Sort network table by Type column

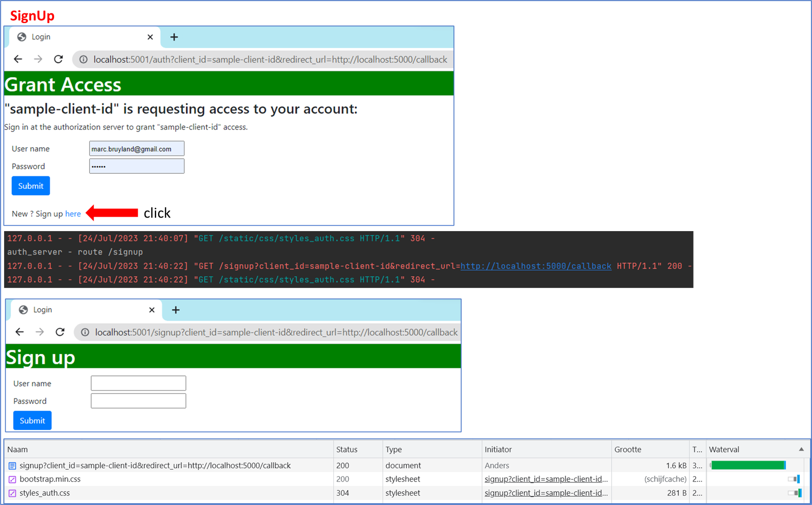pyautogui.click(x=432, y=450)
